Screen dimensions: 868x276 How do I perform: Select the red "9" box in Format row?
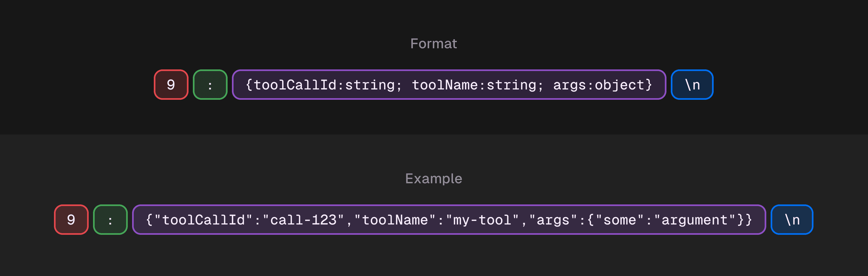point(171,85)
